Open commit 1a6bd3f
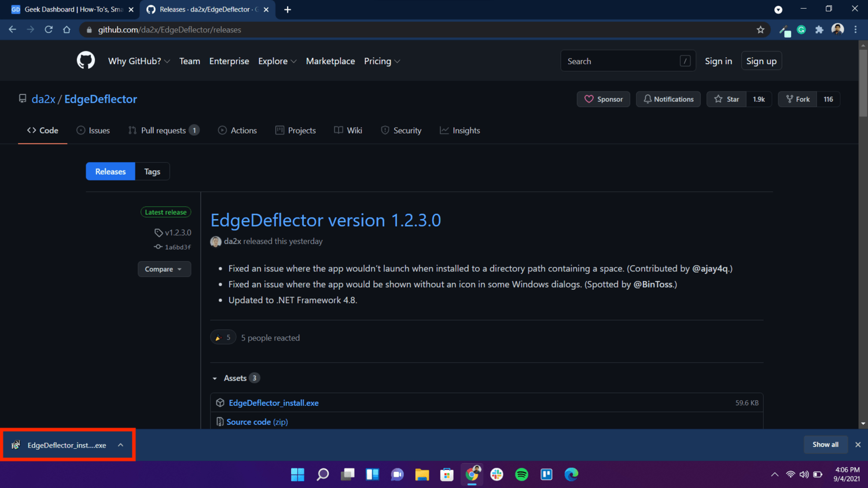This screenshot has height=488, width=868. point(172,247)
